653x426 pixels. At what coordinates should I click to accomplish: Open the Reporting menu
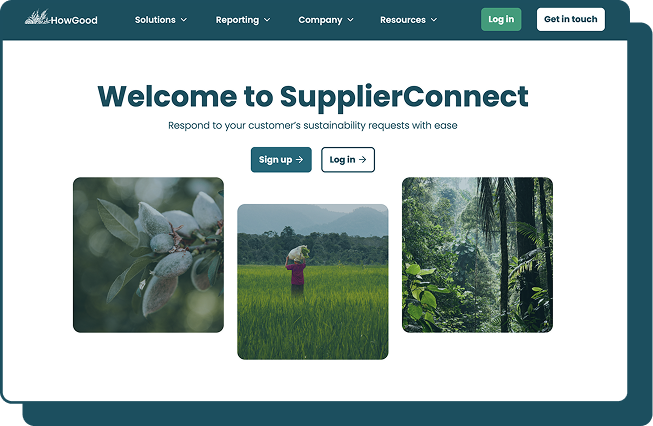pyautogui.click(x=243, y=20)
